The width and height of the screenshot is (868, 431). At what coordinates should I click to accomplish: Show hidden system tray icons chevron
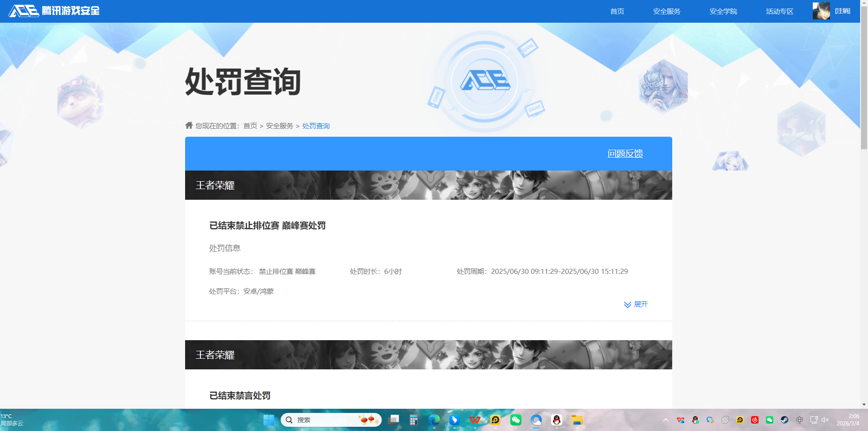(666, 420)
